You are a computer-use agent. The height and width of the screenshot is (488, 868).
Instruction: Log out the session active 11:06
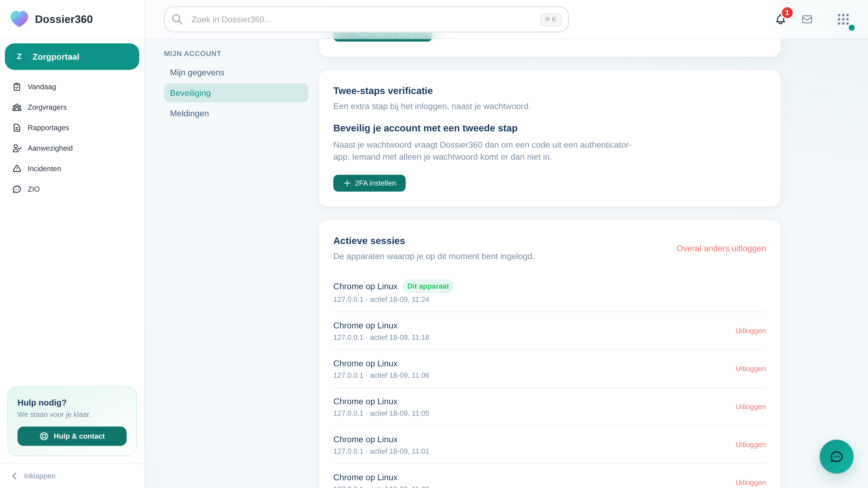(750, 369)
